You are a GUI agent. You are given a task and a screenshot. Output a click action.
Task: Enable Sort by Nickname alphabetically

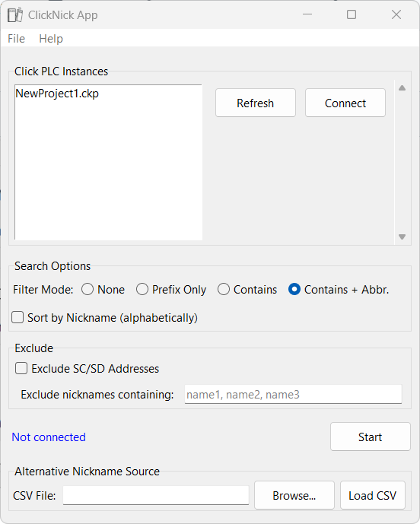click(x=17, y=317)
